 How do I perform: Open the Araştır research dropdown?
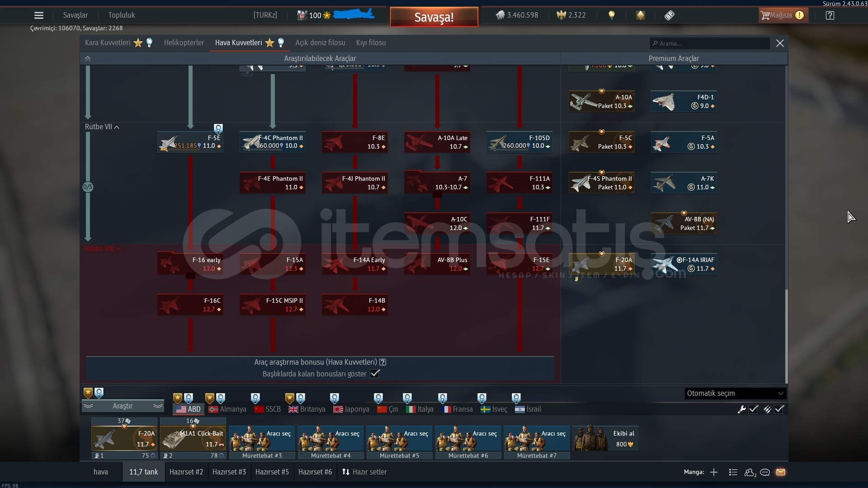tap(123, 406)
